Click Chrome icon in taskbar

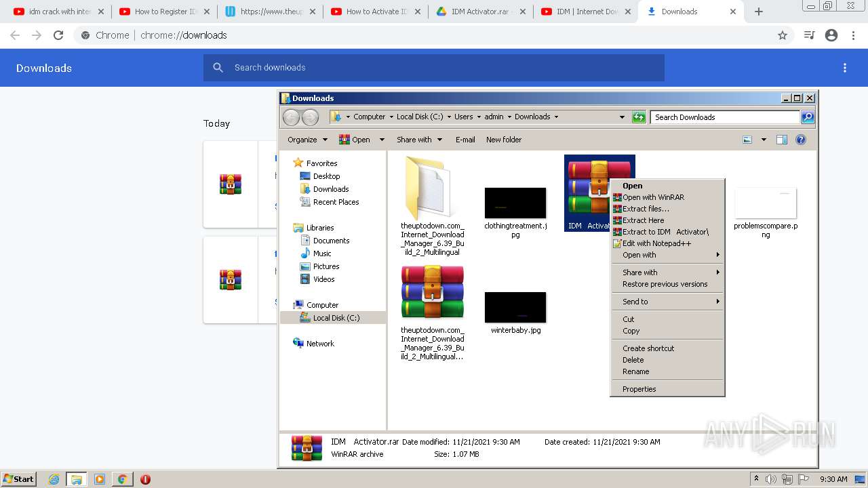(122, 479)
